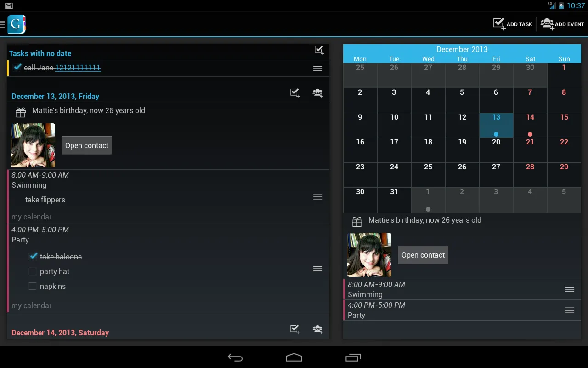588x368 pixels.
Task: Select December 20 in the calendar
Action: (x=496, y=150)
